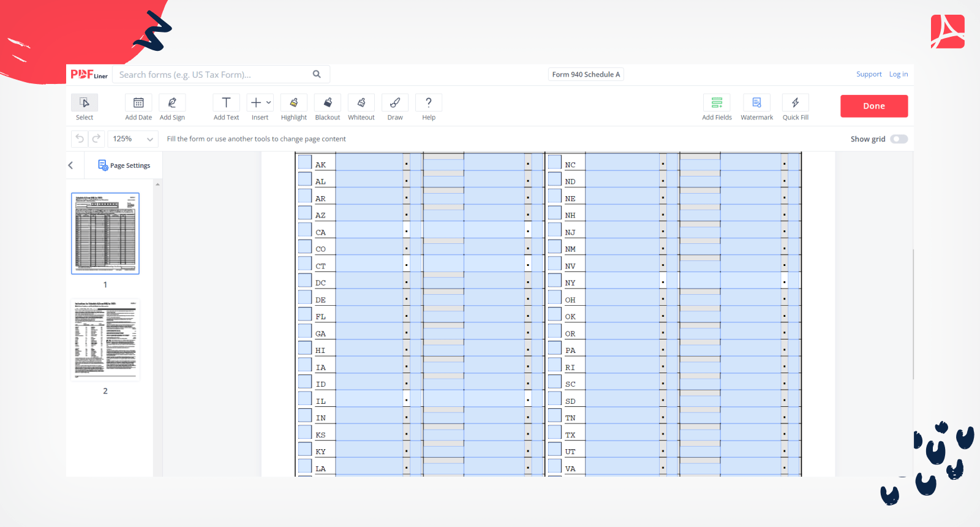Open the Draw tool

pos(395,103)
